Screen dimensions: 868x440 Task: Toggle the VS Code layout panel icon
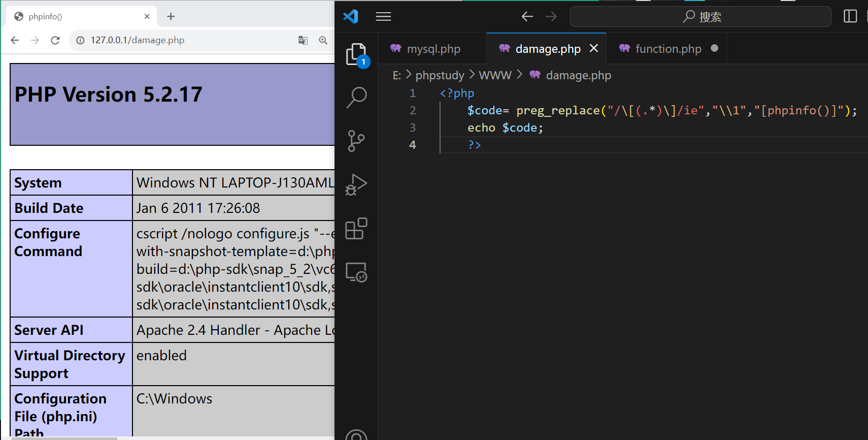[x=850, y=16]
